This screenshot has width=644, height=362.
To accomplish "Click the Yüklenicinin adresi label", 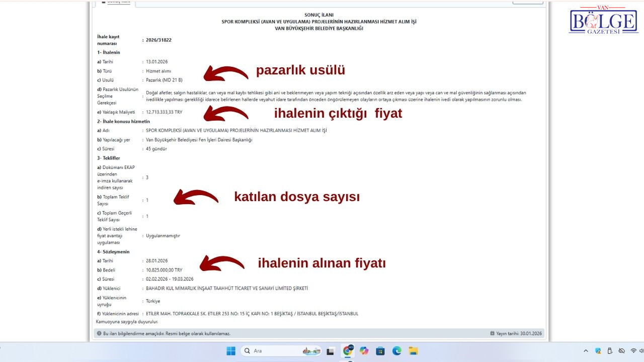I will point(118,314).
